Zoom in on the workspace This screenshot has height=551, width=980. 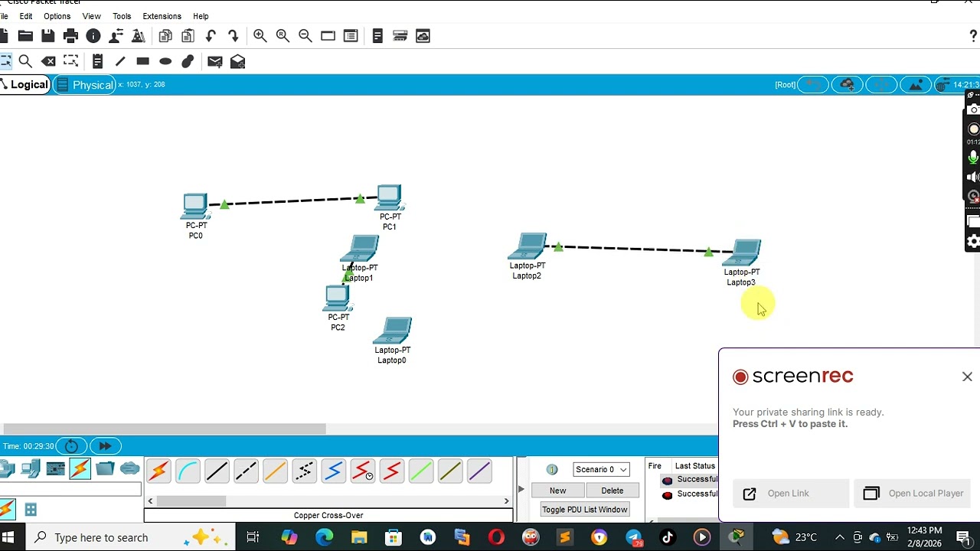pyautogui.click(x=260, y=36)
